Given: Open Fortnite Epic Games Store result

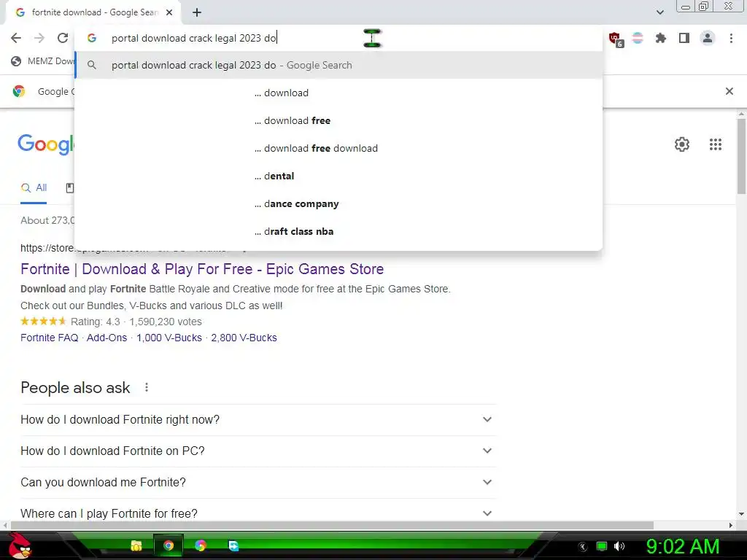Looking at the screenshot, I should point(202,269).
